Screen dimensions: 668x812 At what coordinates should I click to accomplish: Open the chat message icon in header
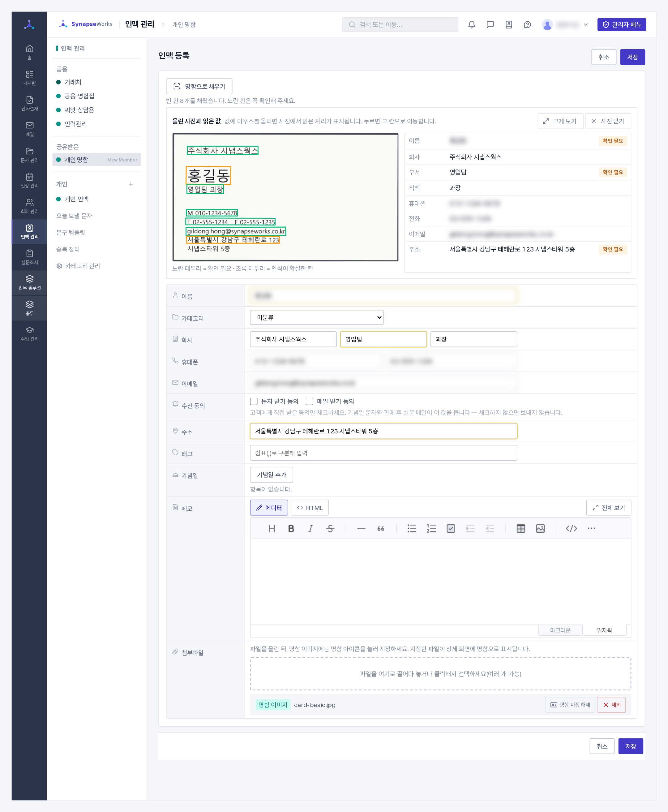tap(490, 25)
